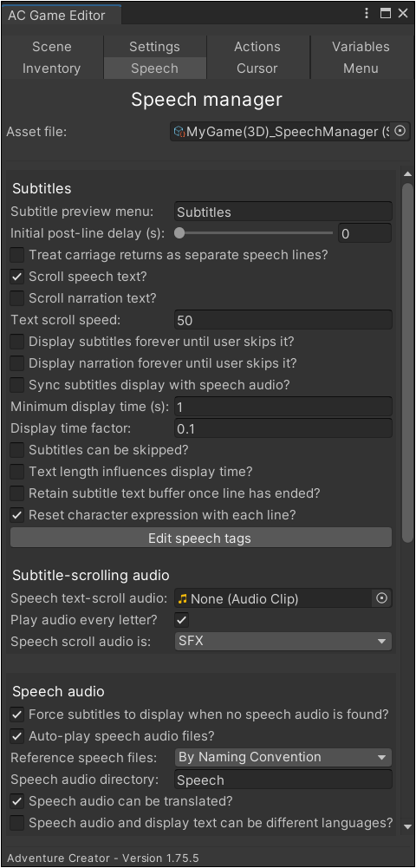The width and height of the screenshot is (416, 868).
Task: Open the audio clip object picker
Action: 381,598
